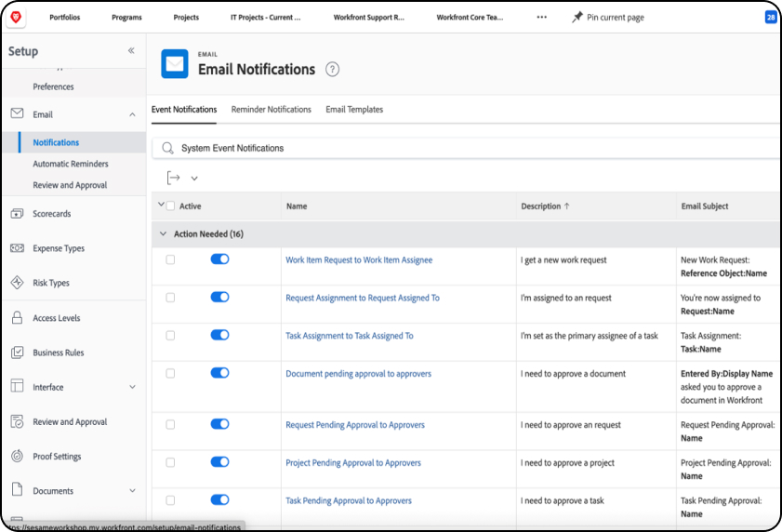Check box for Document pending approval row
Viewport: 782px width, 532px height.
tap(170, 373)
